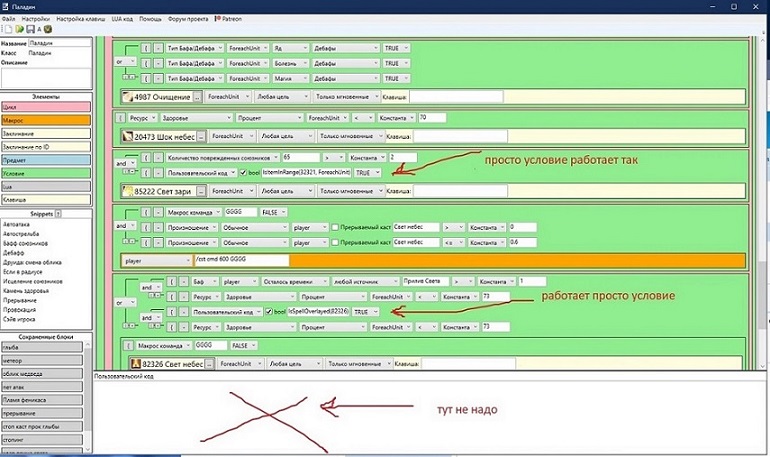Click the Макрос element button

pyautogui.click(x=45, y=119)
